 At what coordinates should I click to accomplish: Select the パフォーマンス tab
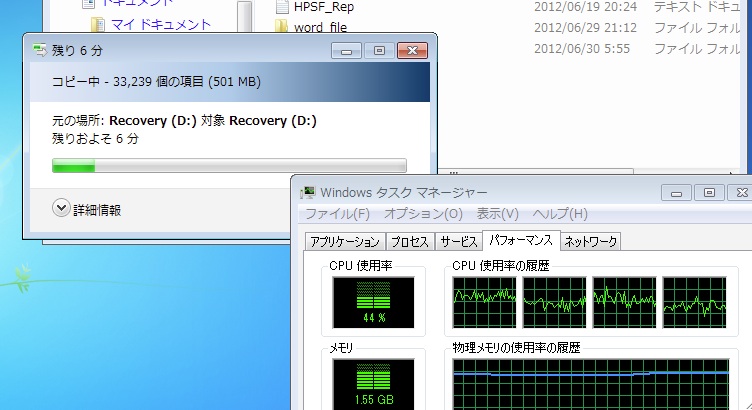click(x=521, y=240)
